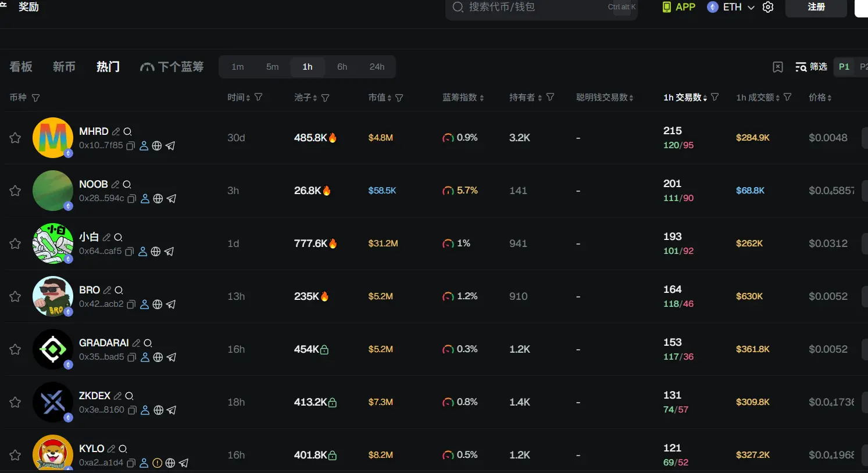Select the 24h timeframe tab

[377, 67]
